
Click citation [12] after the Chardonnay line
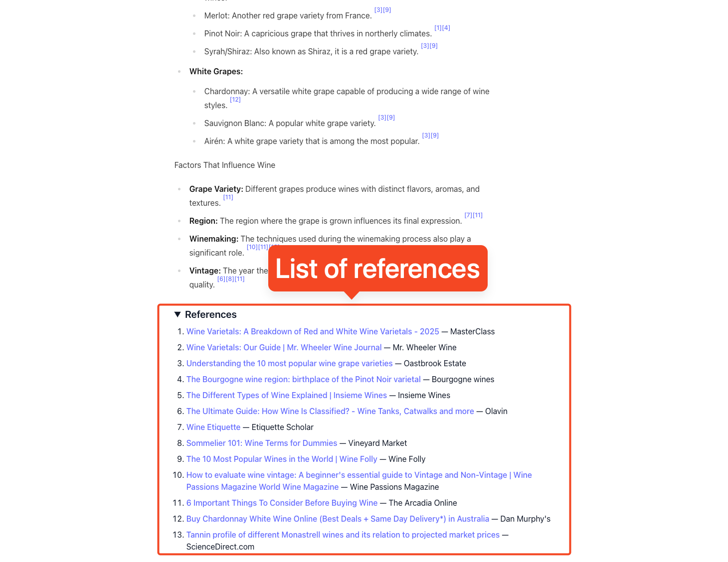tap(235, 100)
